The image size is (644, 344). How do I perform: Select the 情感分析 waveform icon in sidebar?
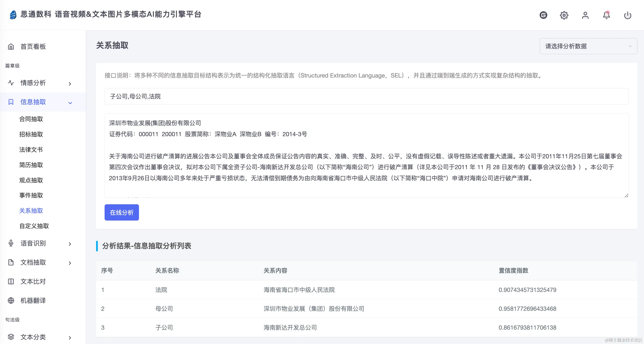(x=11, y=83)
